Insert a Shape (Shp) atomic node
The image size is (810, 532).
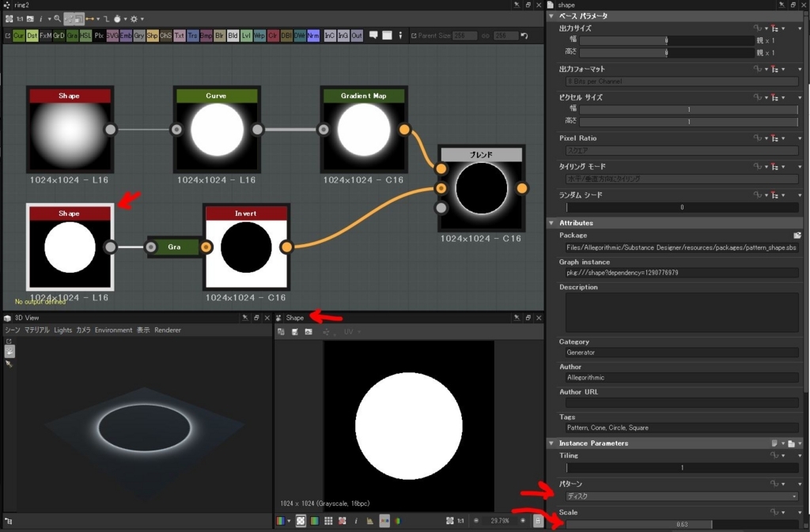(152, 36)
